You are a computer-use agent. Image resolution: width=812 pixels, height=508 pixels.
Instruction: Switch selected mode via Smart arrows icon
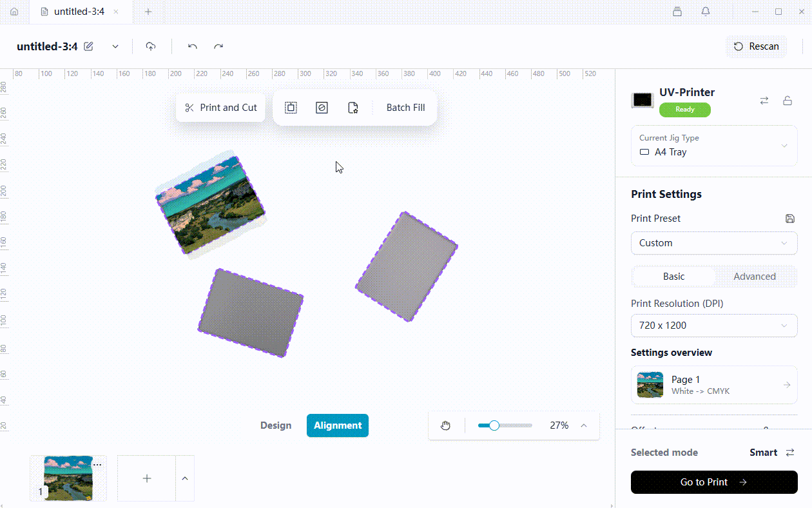click(x=790, y=453)
